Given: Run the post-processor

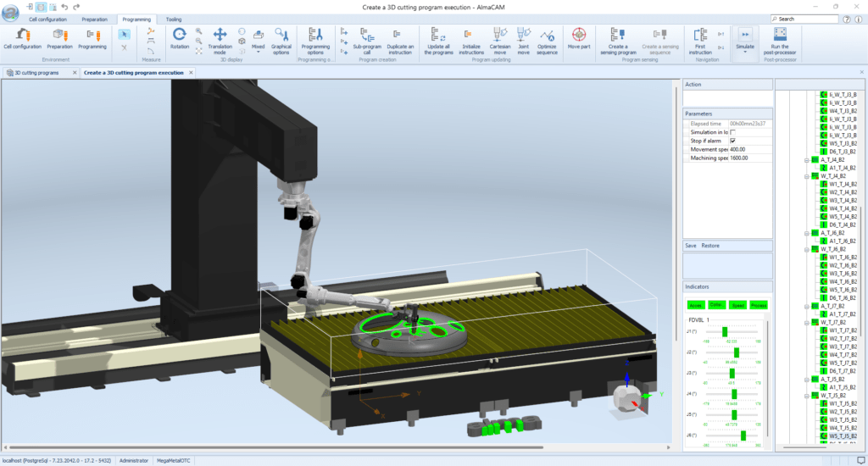Looking at the screenshot, I should [780, 38].
